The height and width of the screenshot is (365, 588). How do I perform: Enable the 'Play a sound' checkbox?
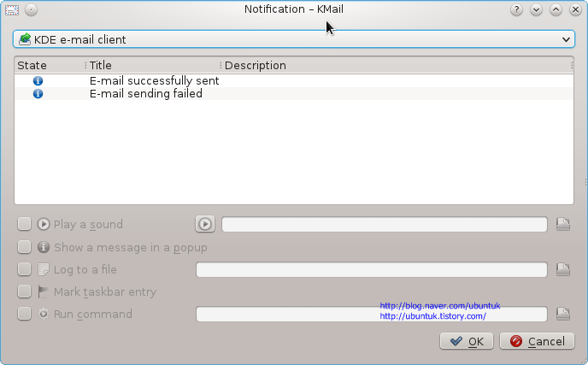click(x=25, y=224)
